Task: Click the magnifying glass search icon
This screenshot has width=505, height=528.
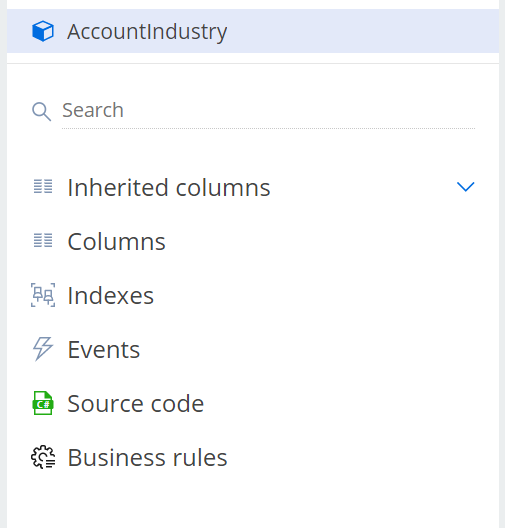Action: tap(41, 111)
